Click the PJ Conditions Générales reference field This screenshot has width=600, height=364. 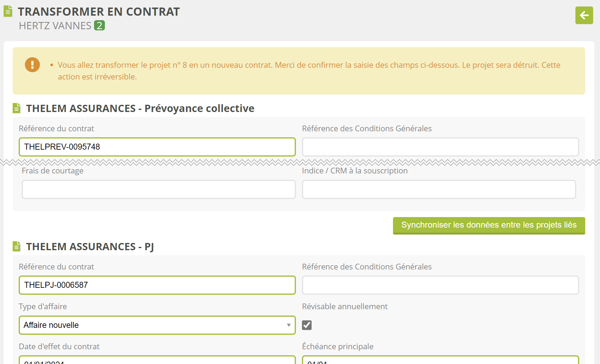pos(440,285)
